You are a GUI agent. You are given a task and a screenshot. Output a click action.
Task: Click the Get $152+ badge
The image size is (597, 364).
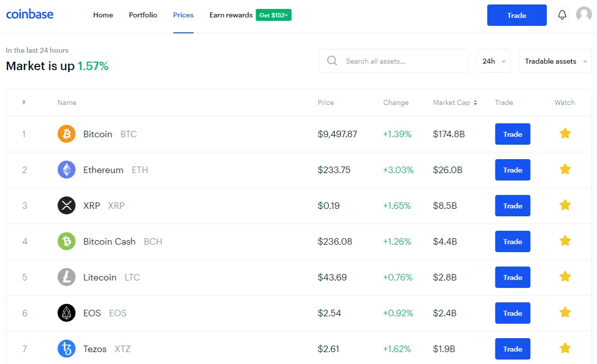(x=274, y=15)
